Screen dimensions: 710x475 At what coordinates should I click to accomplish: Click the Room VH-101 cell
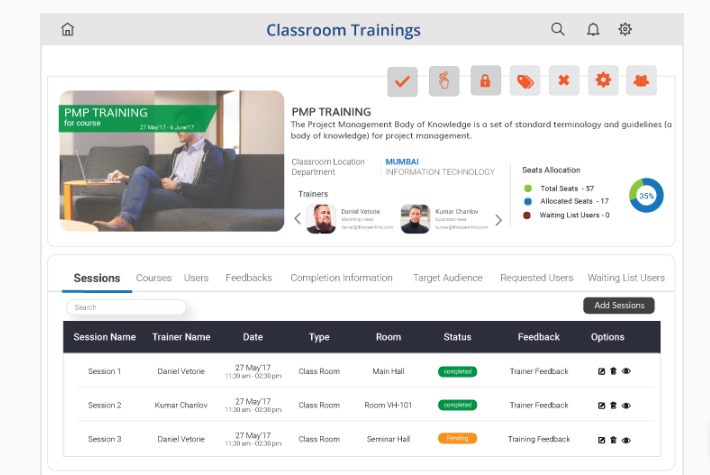388,405
